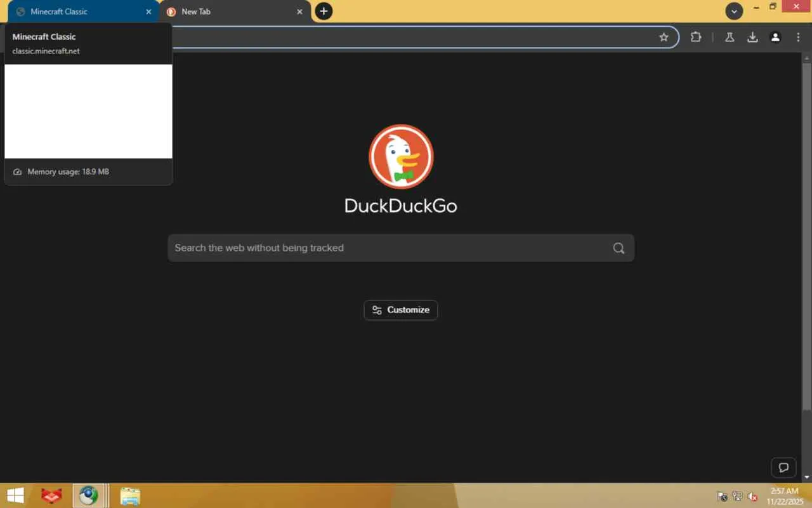
Task: Click the DuckDuckGo duck logo
Action: click(401, 156)
